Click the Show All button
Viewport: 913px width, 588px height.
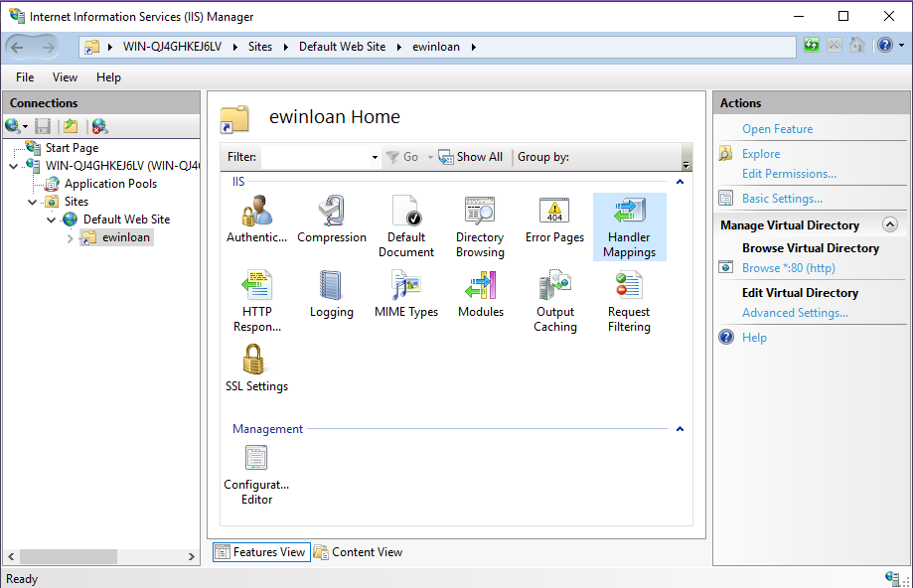tap(471, 157)
